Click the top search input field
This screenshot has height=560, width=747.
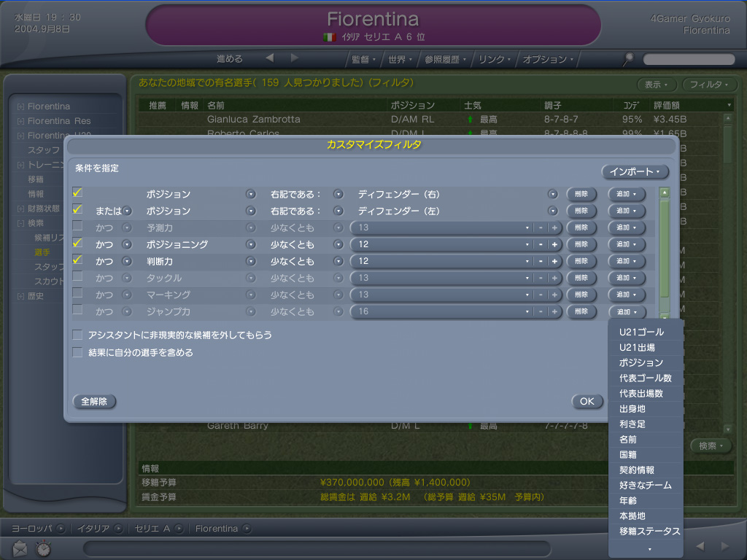pos(689,59)
